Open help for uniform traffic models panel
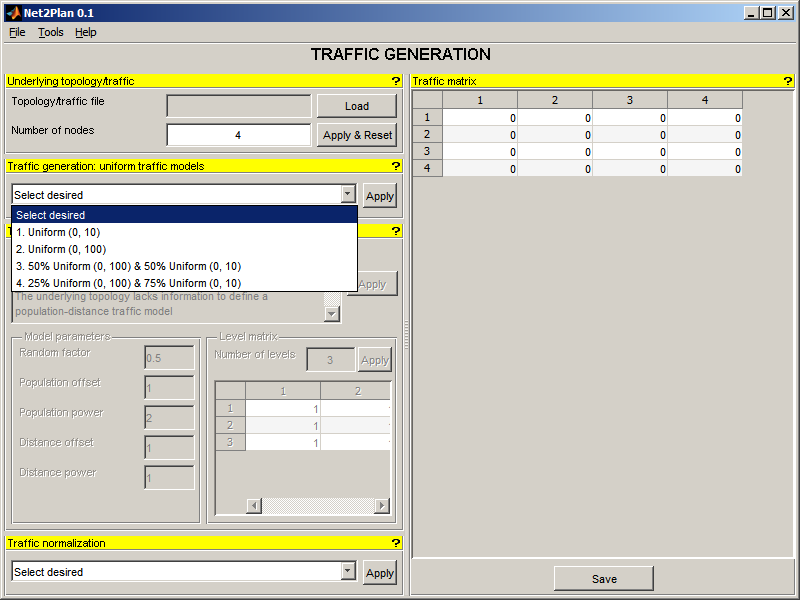 point(395,166)
